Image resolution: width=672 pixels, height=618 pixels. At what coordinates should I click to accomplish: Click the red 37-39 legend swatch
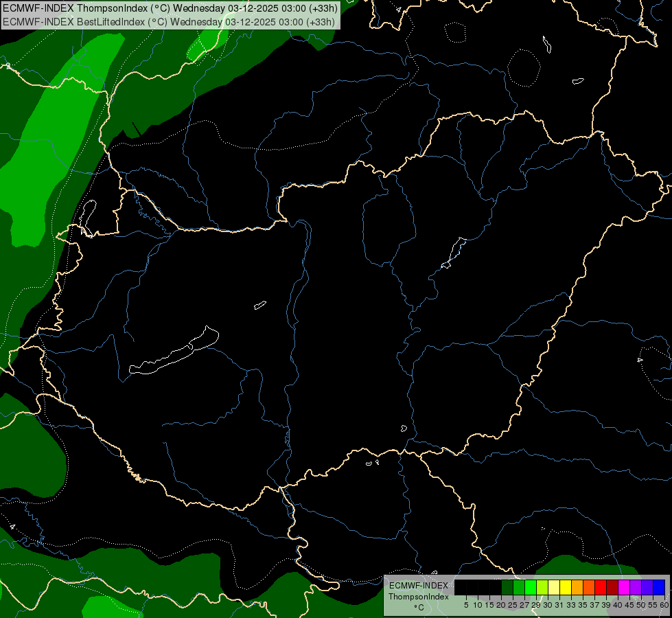[601, 587]
